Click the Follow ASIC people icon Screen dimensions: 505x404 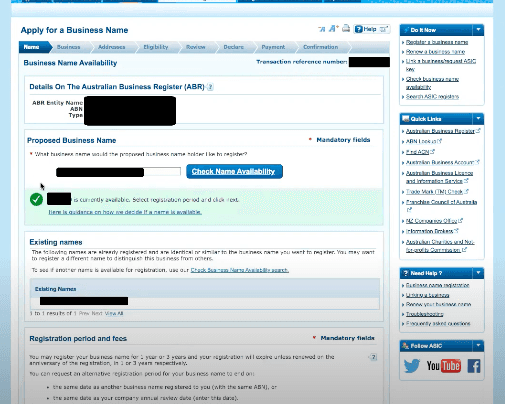coord(405,346)
